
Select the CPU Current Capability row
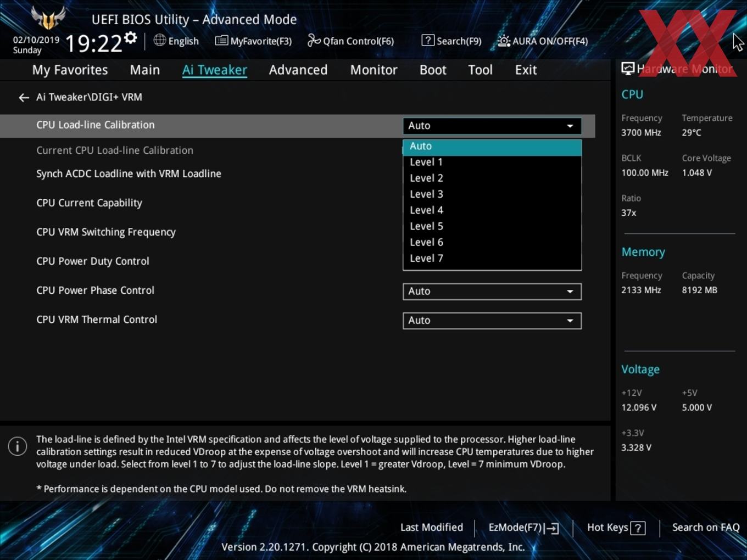89,203
